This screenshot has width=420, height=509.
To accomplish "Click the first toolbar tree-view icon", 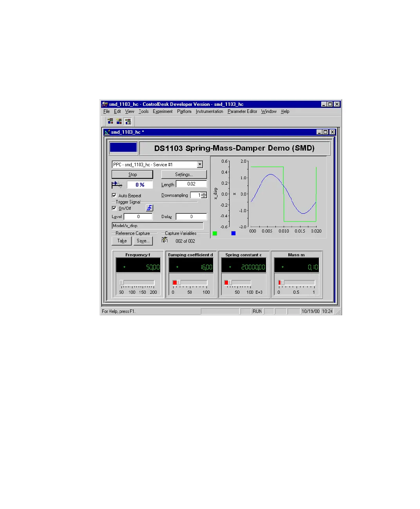I will (110, 121).
